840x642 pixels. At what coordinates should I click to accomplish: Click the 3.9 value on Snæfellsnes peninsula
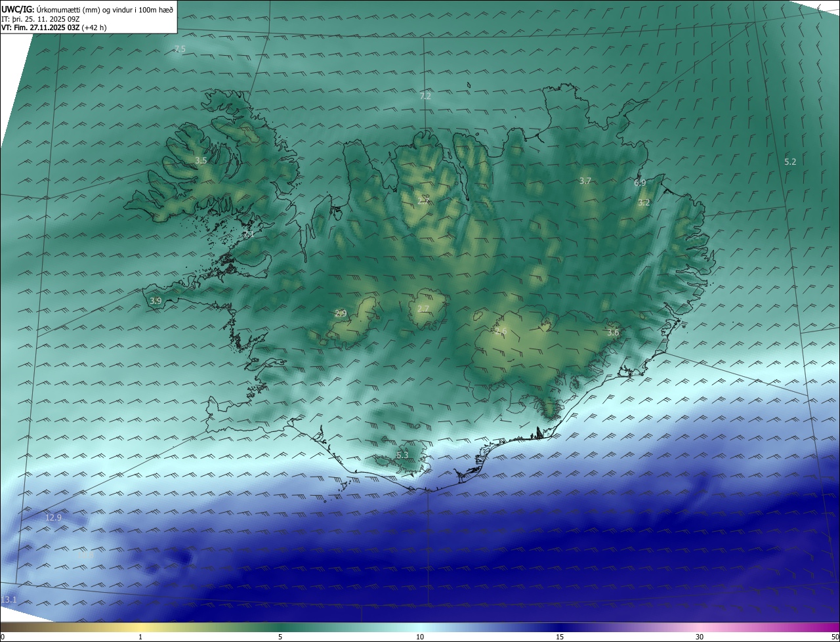tap(156, 301)
